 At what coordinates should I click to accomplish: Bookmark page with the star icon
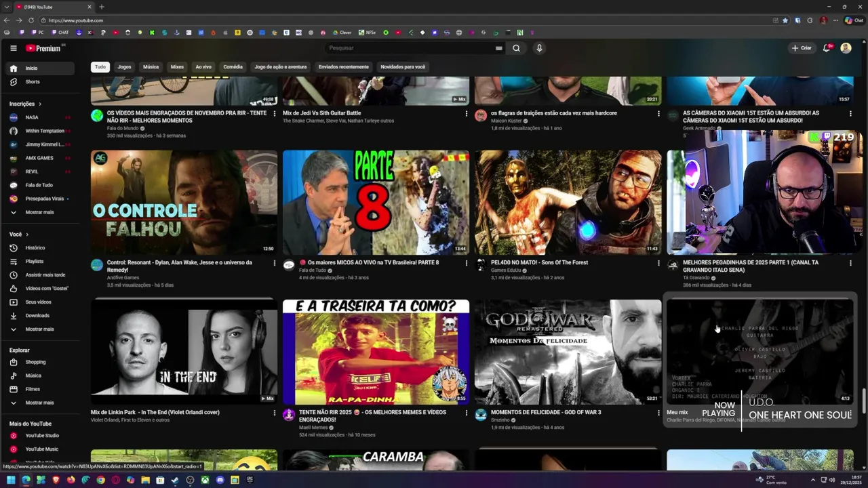(x=785, y=20)
